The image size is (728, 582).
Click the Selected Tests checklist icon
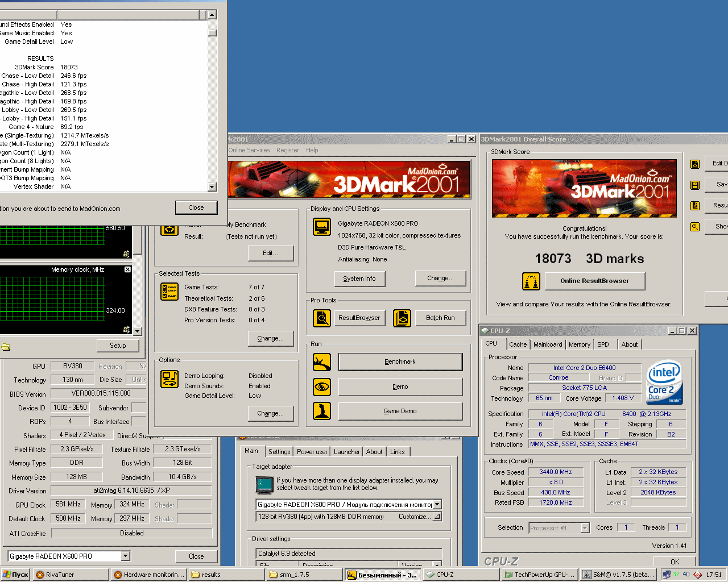pos(169,292)
